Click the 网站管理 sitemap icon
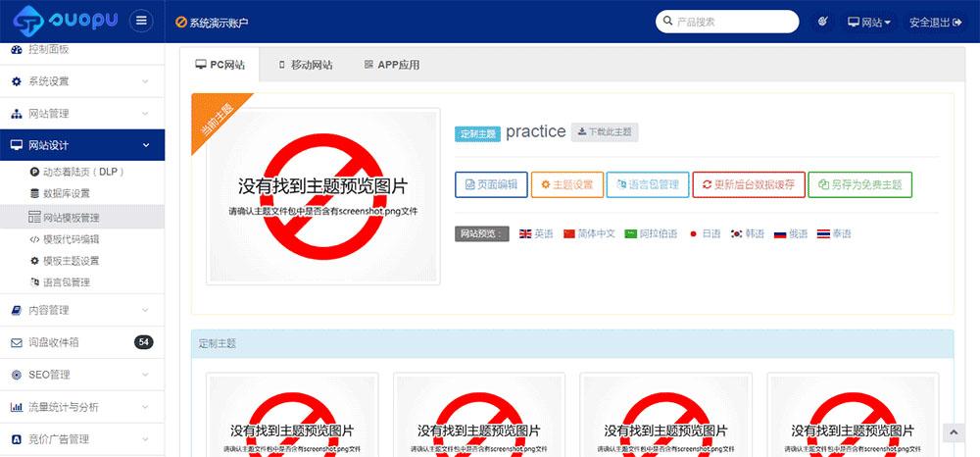The image size is (980, 457). [x=17, y=114]
